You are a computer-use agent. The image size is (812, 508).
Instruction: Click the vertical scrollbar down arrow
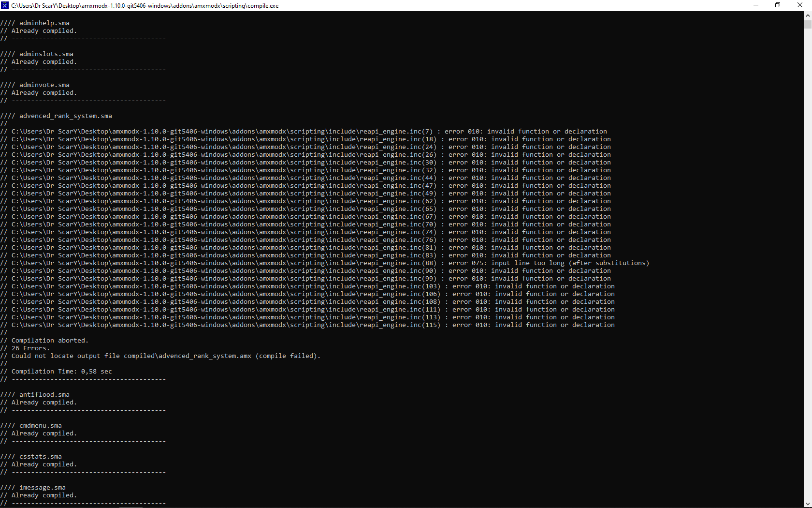point(808,504)
